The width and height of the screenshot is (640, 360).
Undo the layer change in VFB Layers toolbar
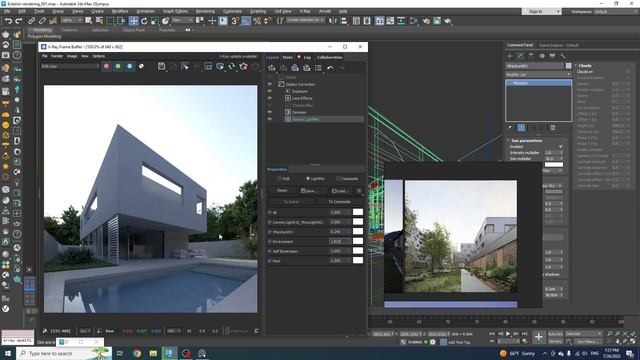330,68
